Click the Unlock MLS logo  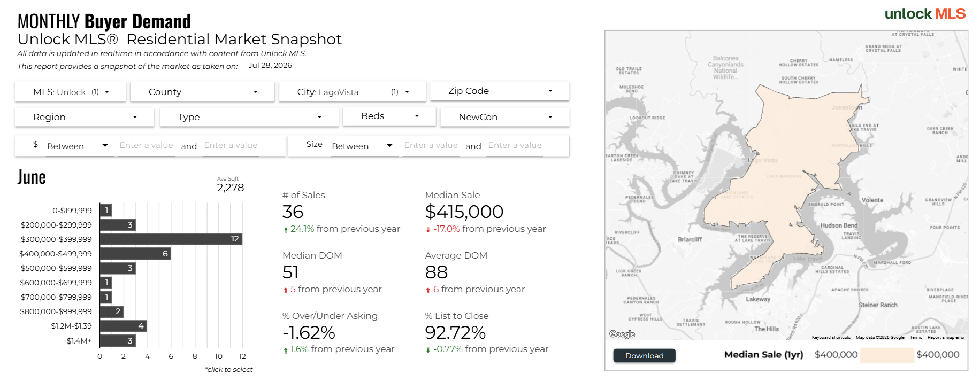pyautogui.click(x=925, y=14)
